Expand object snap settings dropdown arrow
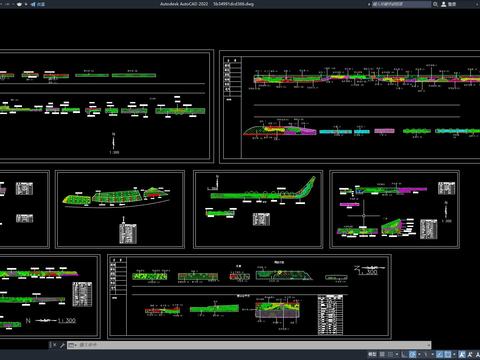 click(454, 354)
